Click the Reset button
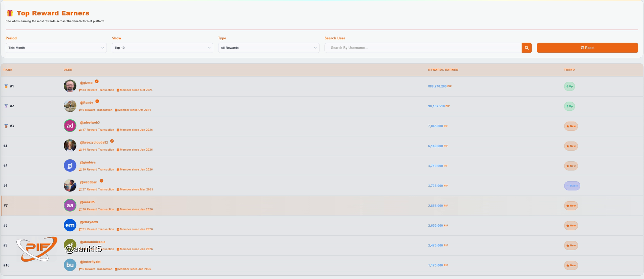Screen dimensions: 644x279 coord(587,48)
